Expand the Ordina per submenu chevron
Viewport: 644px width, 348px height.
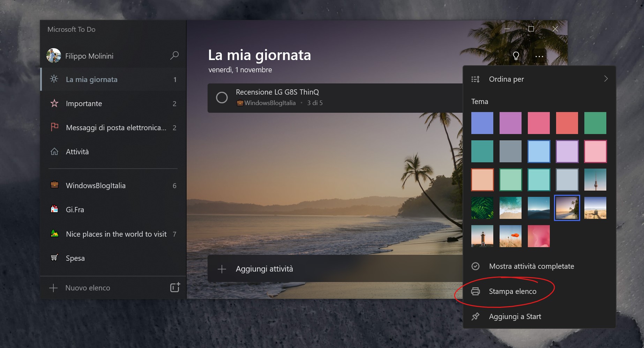point(606,79)
